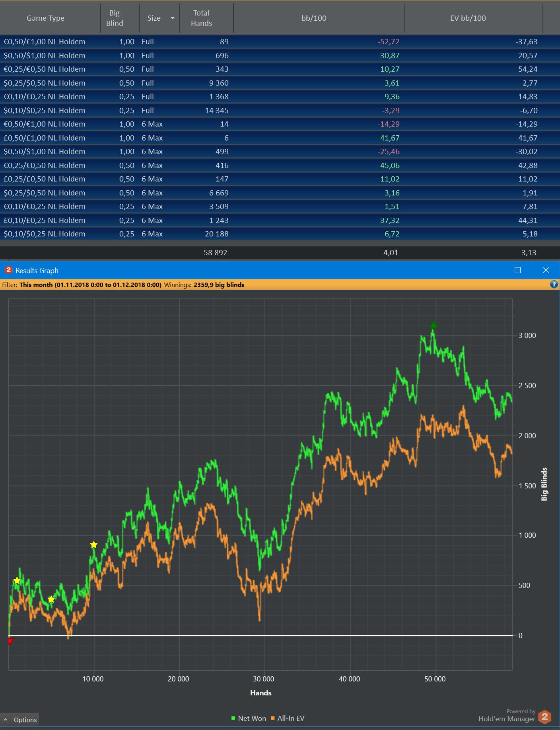Click the 54,24 EV bb/100 value
560x730 pixels.
point(528,69)
